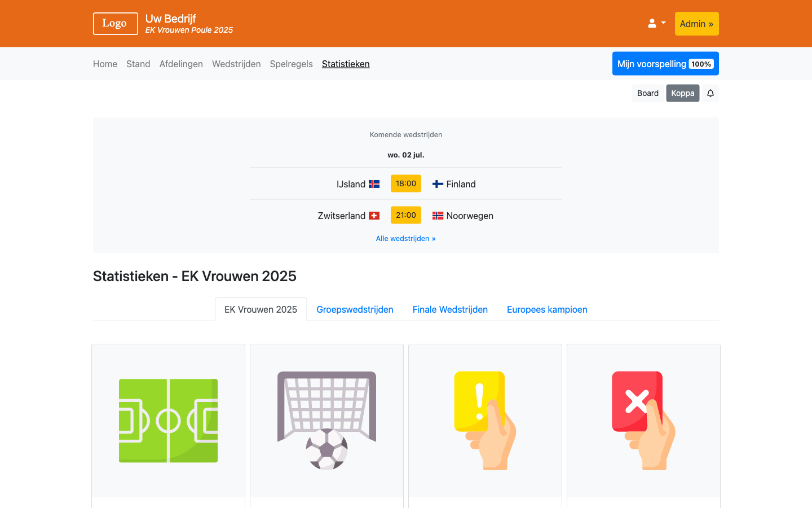Switch to the Groepswedstrijden tab

point(355,309)
